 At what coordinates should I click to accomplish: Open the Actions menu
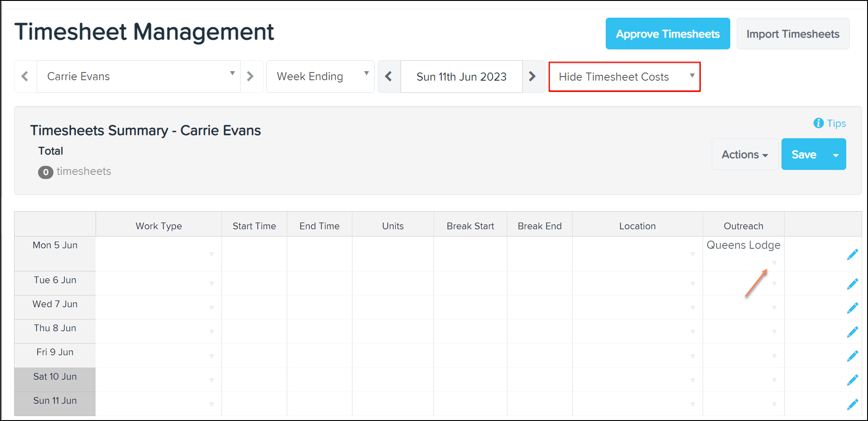(x=744, y=154)
